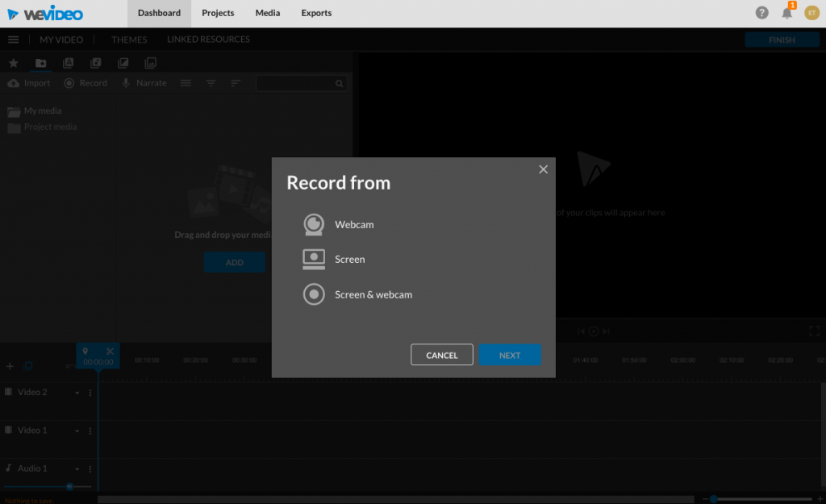Switch to the Projects tab
Image resolution: width=826 pixels, height=504 pixels.
(218, 13)
